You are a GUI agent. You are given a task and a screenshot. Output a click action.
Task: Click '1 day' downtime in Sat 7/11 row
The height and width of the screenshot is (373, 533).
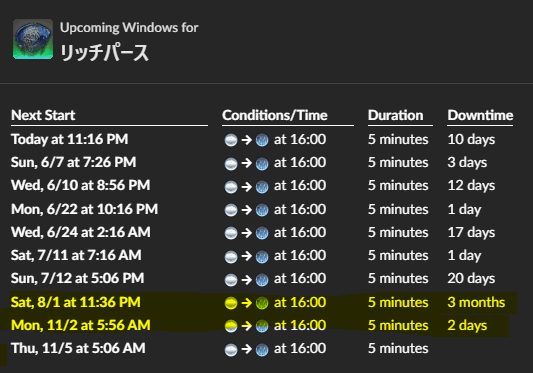[464, 255]
